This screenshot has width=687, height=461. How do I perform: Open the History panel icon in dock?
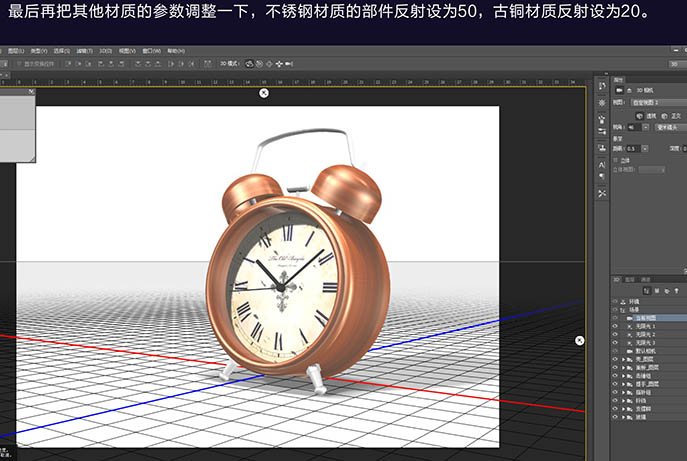tap(602, 85)
